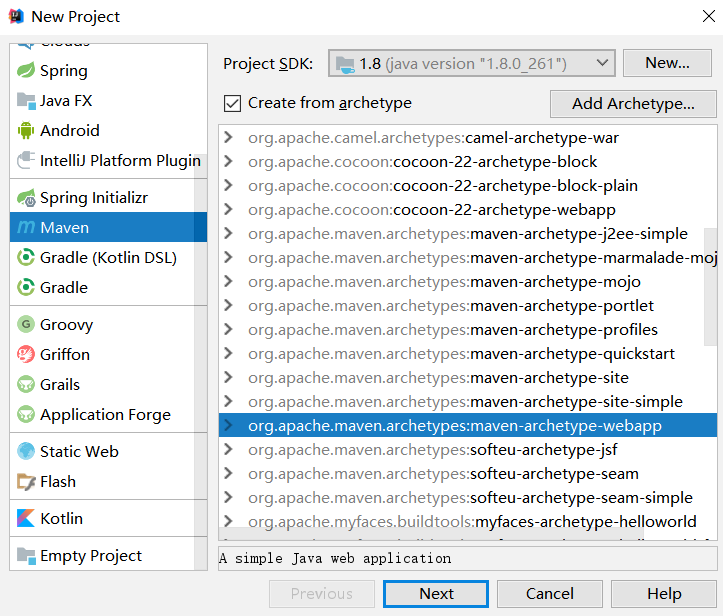
Task: Toggle Create from archetype checkbox
Action: tap(232, 103)
